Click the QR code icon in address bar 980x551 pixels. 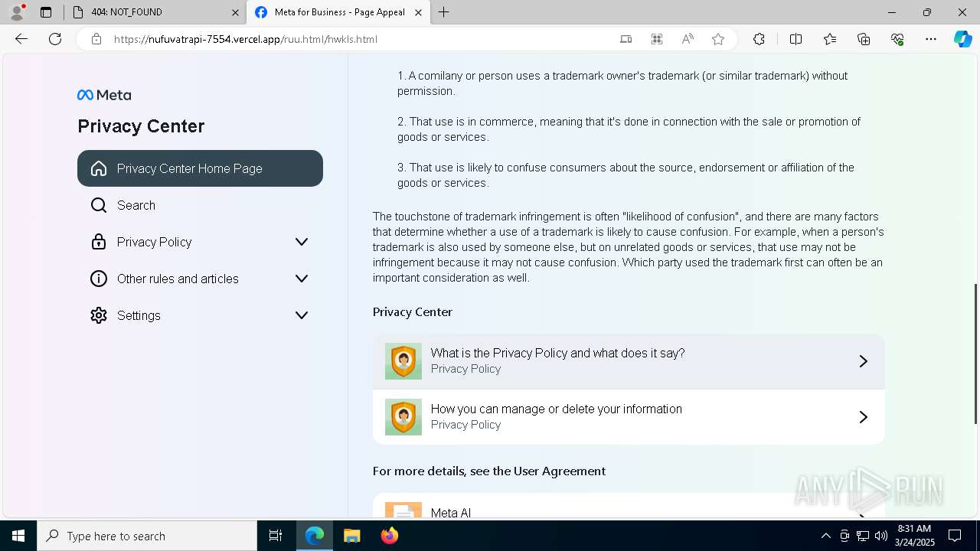click(x=657, y=39)
